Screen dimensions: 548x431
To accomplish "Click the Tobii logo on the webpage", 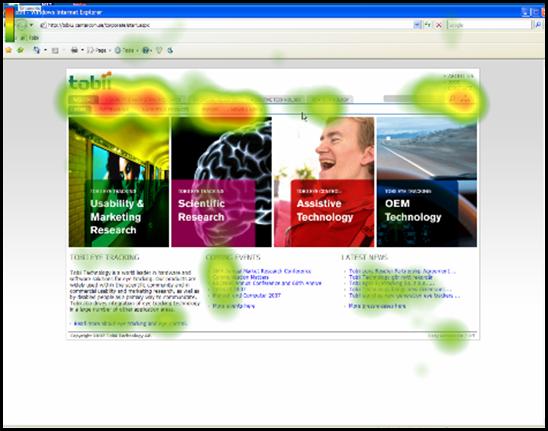I will tap(90, 81).
